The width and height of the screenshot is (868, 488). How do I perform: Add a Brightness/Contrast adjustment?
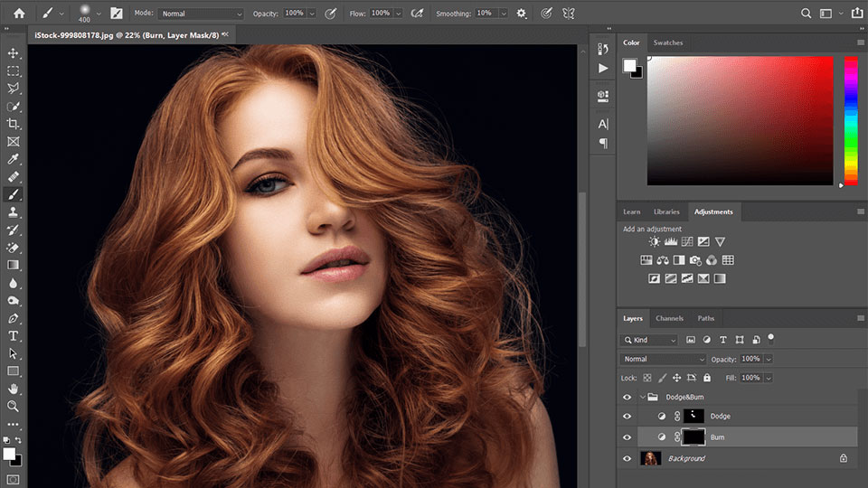click(x=655, y=242)
